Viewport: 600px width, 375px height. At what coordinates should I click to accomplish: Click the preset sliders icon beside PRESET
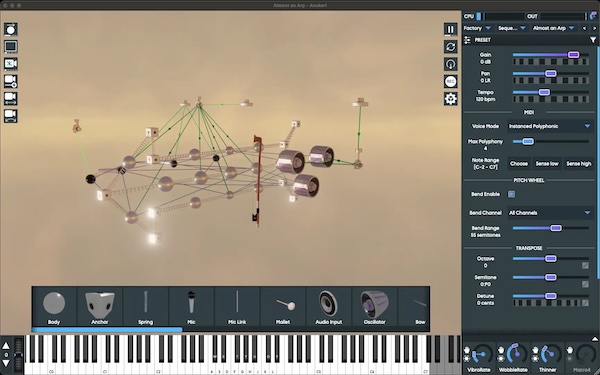click(467, 40)
